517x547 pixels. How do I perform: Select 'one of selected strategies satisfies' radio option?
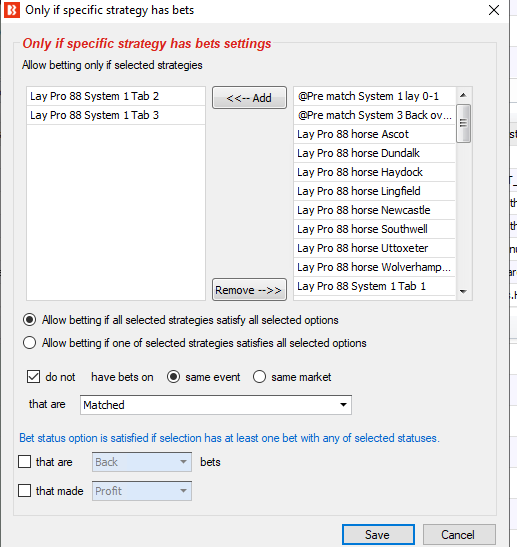click(29, 343)
